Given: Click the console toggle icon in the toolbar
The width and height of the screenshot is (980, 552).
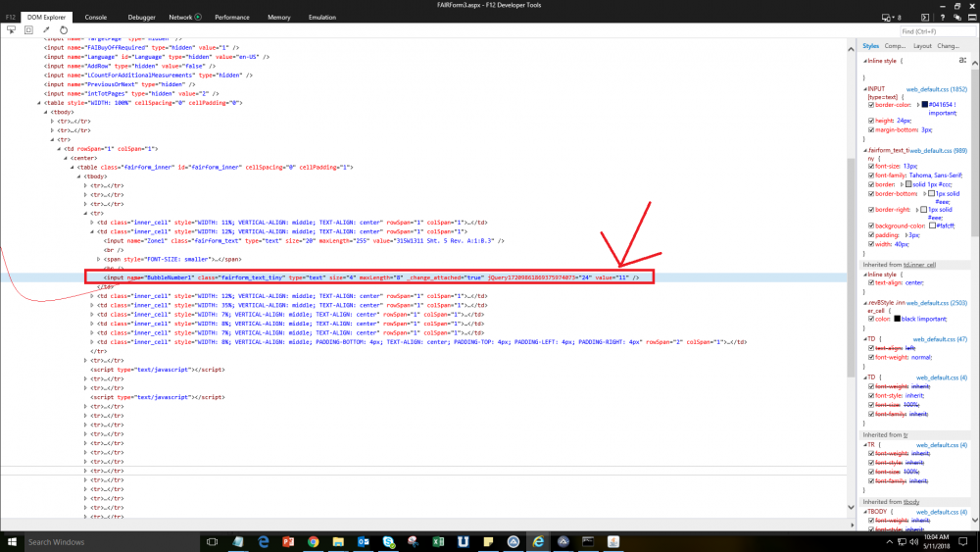Looking at the screenshot, I should [925, 18].
